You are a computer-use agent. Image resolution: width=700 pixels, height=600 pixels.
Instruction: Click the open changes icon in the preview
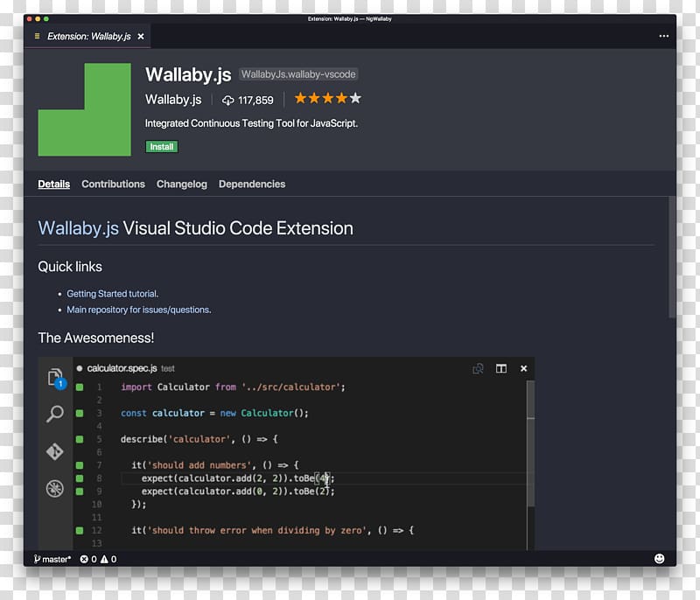point(478,368)
